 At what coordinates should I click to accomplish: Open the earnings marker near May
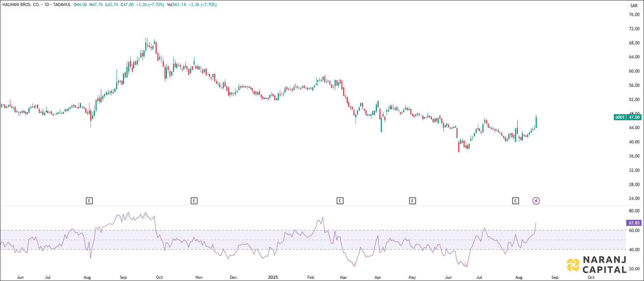click(x=412, y=201)
